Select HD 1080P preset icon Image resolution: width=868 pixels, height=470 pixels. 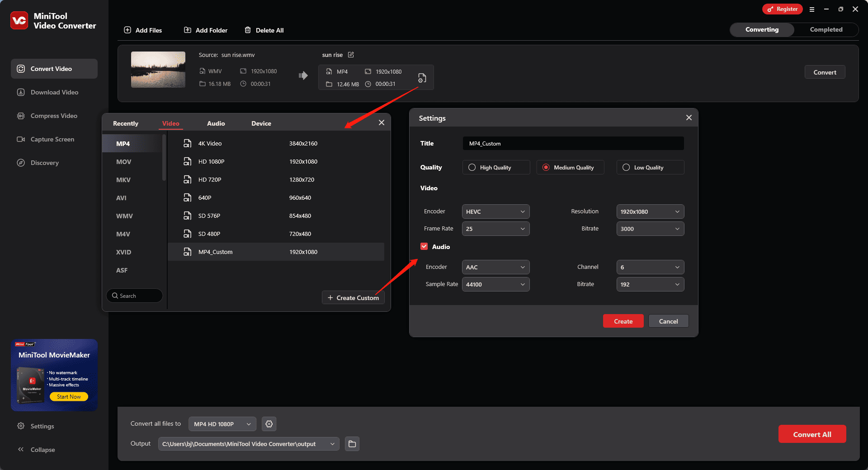point(187,161)
